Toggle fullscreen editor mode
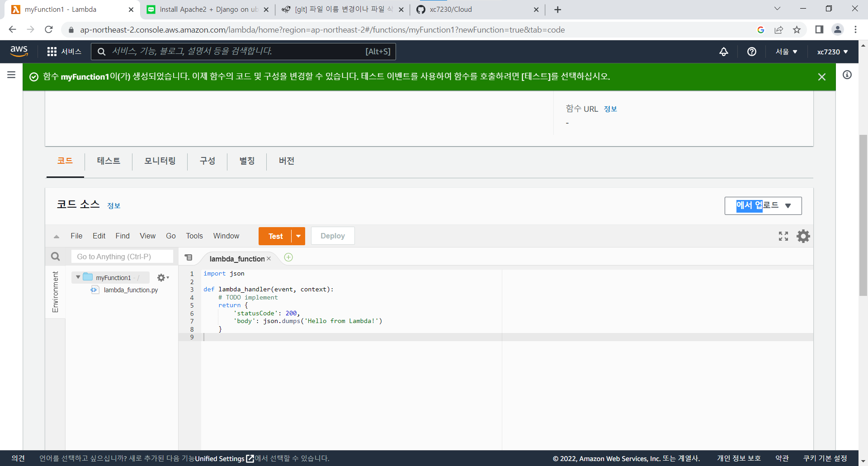This screenshot has width=868, height=466. pyautogui.click(x=783, y=236)
